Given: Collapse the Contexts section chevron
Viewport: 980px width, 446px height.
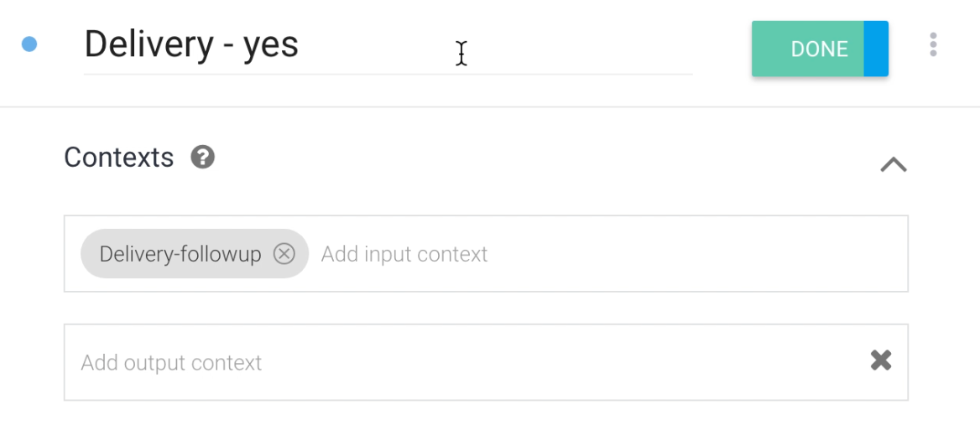Looking at the screenshot, I should tap(893, 164).
